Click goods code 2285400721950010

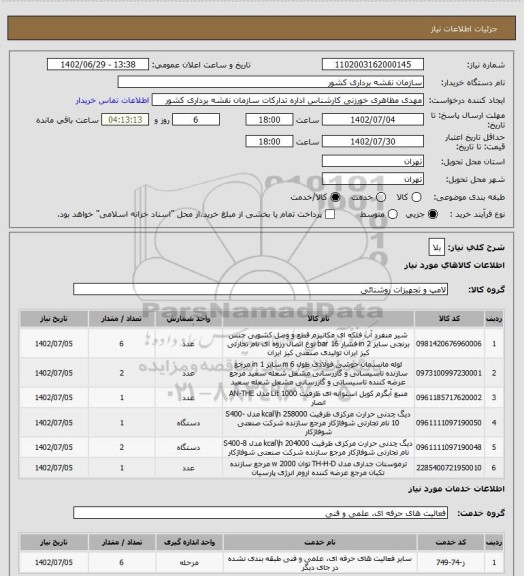pos(449,468)
